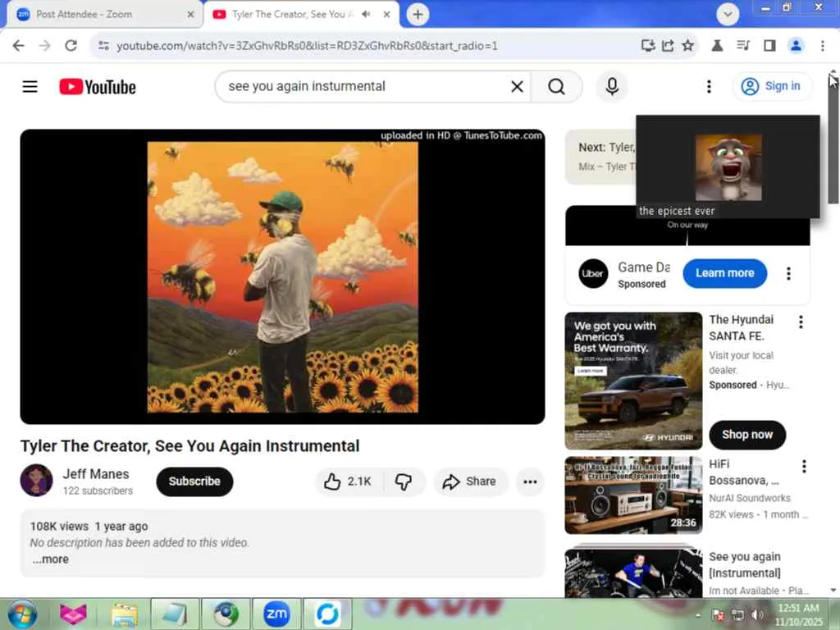
Task: Close the Post Attendee Zoom tab
Action: 190,15
